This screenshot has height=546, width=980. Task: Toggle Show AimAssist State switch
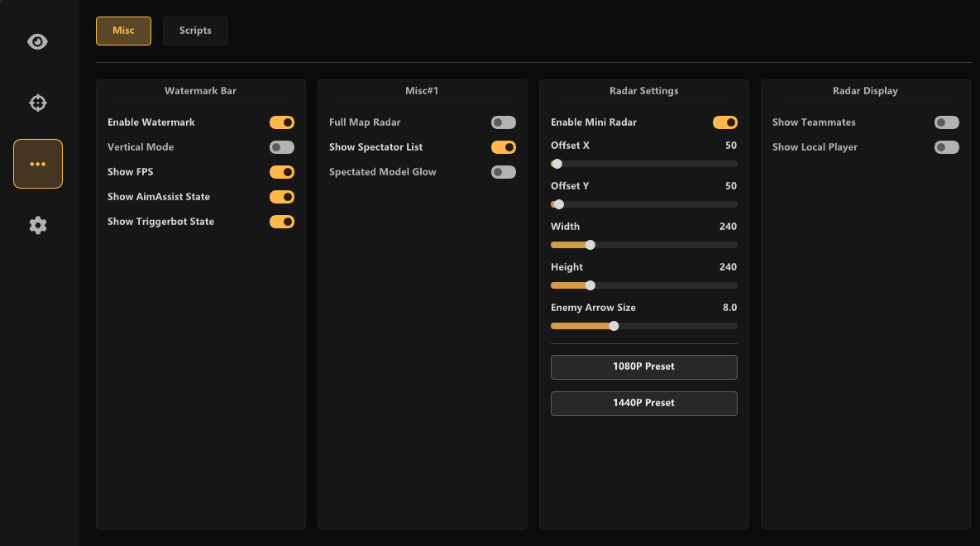tap(282, 197)
